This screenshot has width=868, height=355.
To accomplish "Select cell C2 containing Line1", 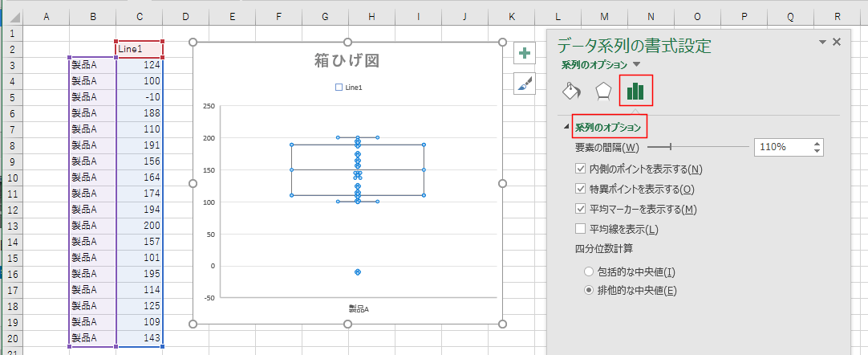I will point(140,49).
